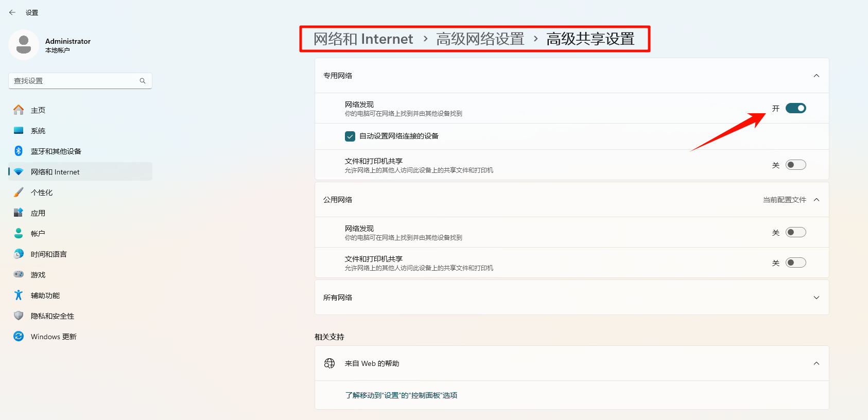Image resolution: width=868 pixels, height=420 pixels.
Task: Click 高级共享设置 page title
Action: (591, 39)
